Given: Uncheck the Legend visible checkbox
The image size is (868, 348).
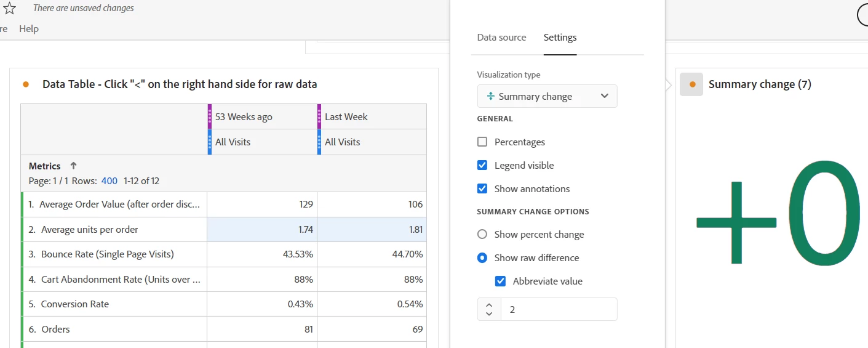Looking at the screenshot, I should pos(482,165).
